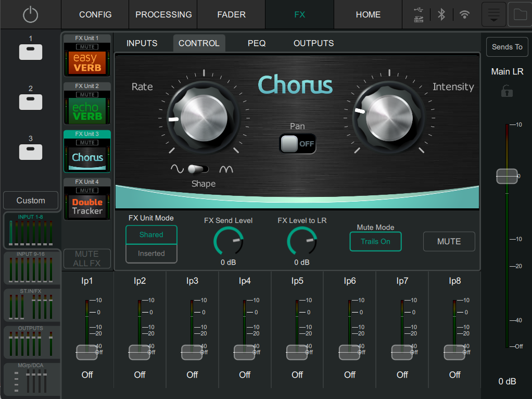Open the PROCESSING menu tab
The width and height of the screenshot is (532, 399).
tap(163, 15)
